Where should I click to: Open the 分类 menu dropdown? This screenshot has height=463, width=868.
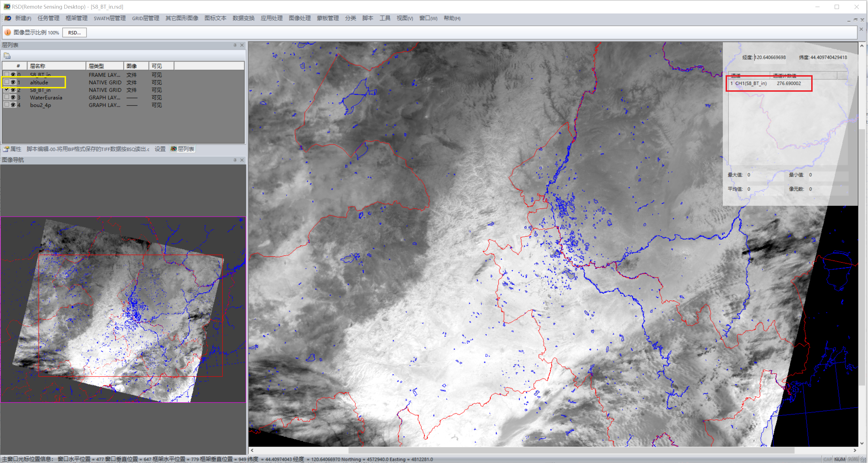point(350,18)
